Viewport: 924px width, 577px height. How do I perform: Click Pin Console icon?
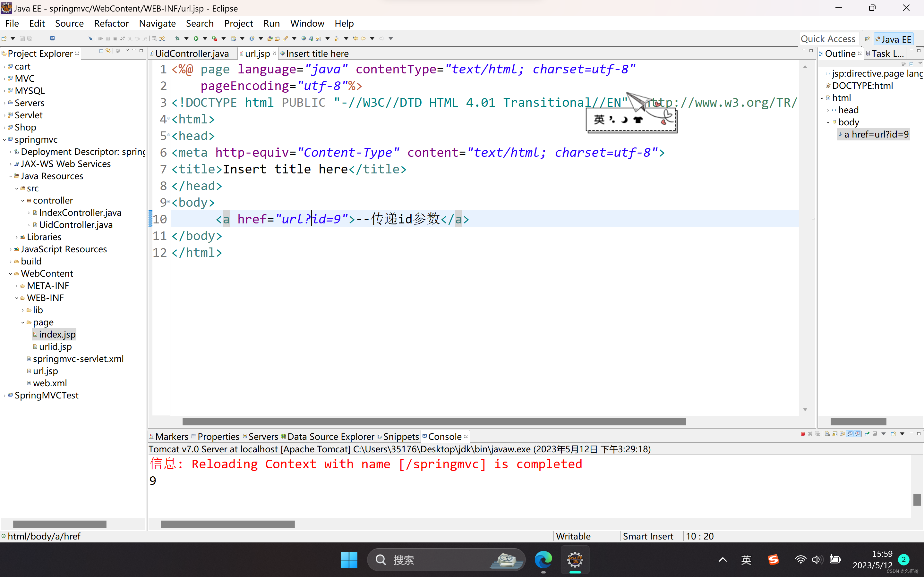point(867,434)
